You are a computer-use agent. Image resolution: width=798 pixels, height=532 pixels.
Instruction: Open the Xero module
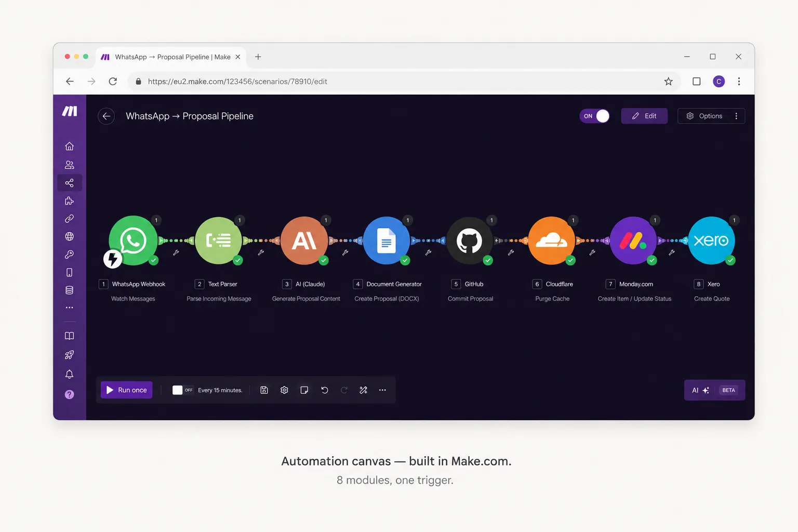coord(712,241)
